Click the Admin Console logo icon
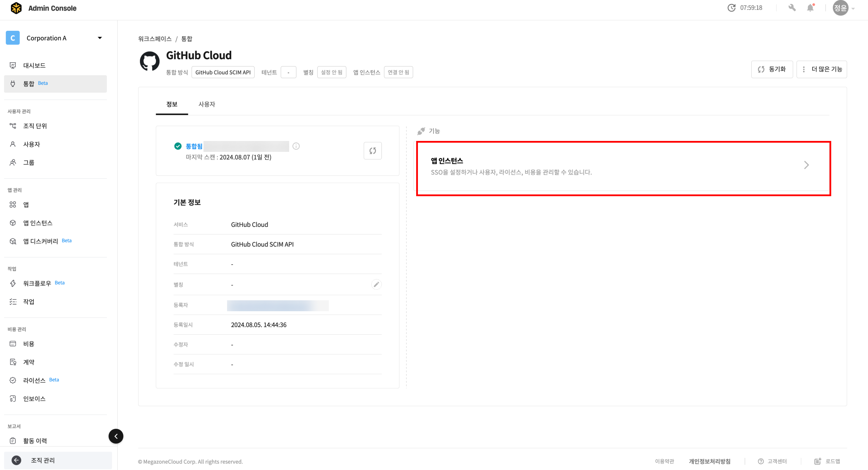868x470 pixels. coord(16,8)
